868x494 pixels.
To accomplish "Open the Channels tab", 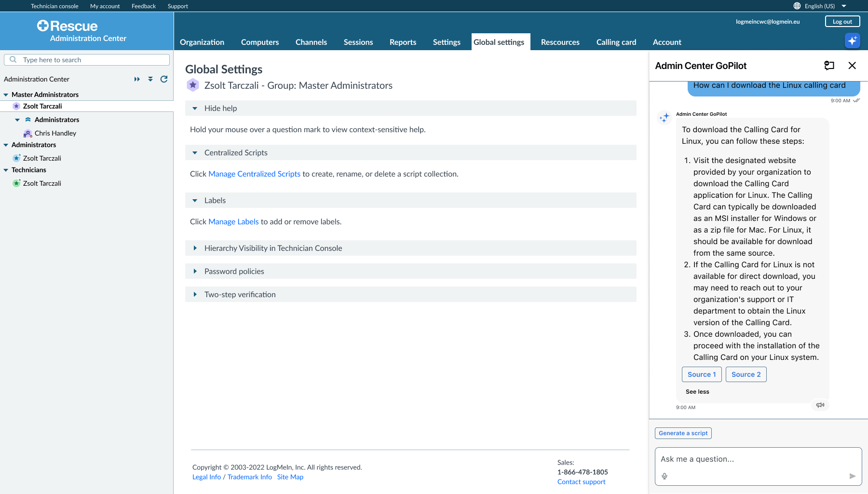I will 311,42.
